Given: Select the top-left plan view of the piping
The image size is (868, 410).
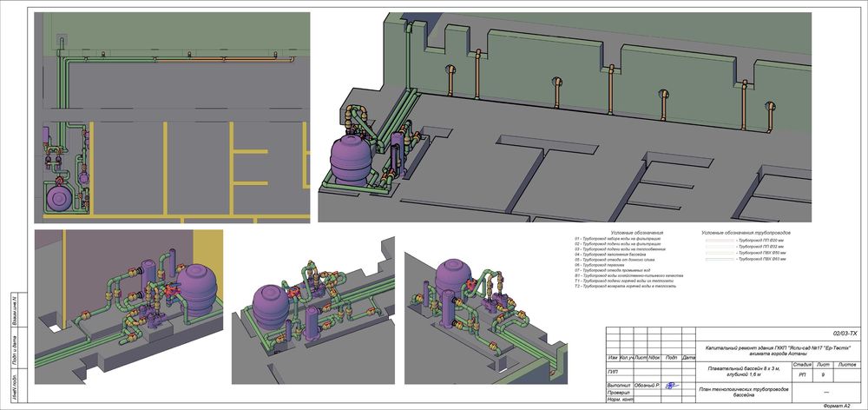Looking at the screenshot, I should tap(172, 117).
